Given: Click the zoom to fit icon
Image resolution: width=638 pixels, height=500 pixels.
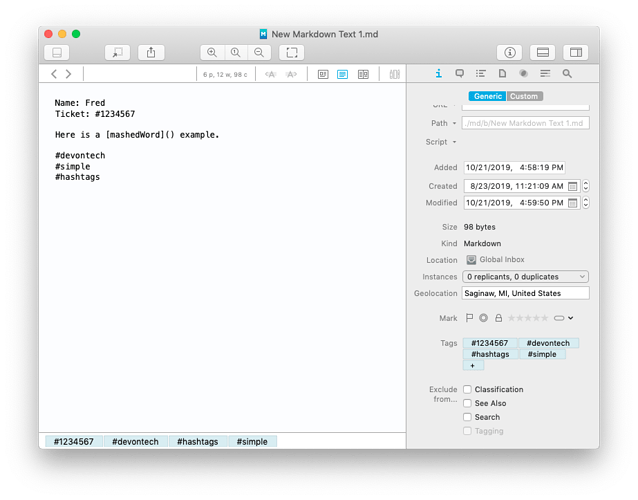Looking at the screenshot, I should coord(292,52).
